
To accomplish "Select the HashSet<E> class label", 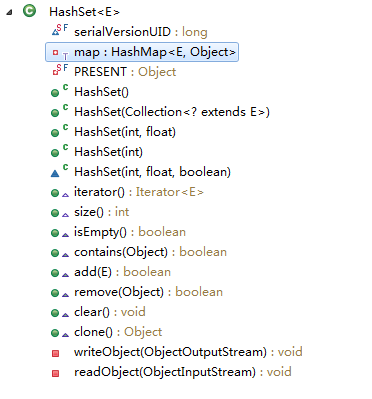I will coord(84,12).
